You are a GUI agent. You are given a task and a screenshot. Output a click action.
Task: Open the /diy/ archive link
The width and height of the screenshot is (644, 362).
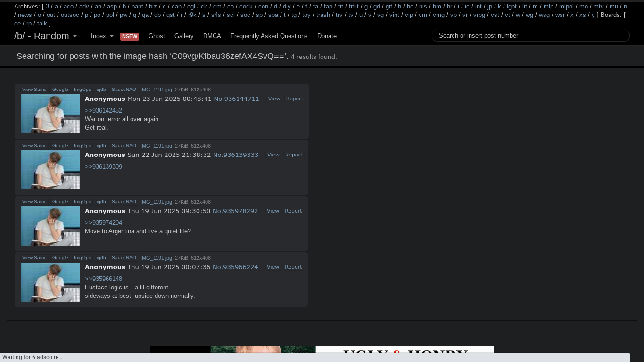tap(287, 7)
